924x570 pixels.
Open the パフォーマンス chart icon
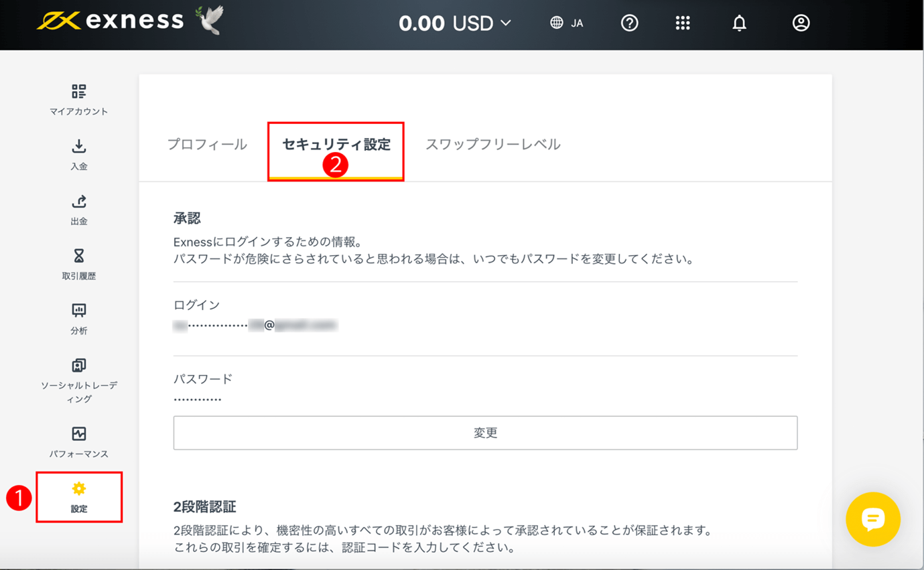coord(79,434)
